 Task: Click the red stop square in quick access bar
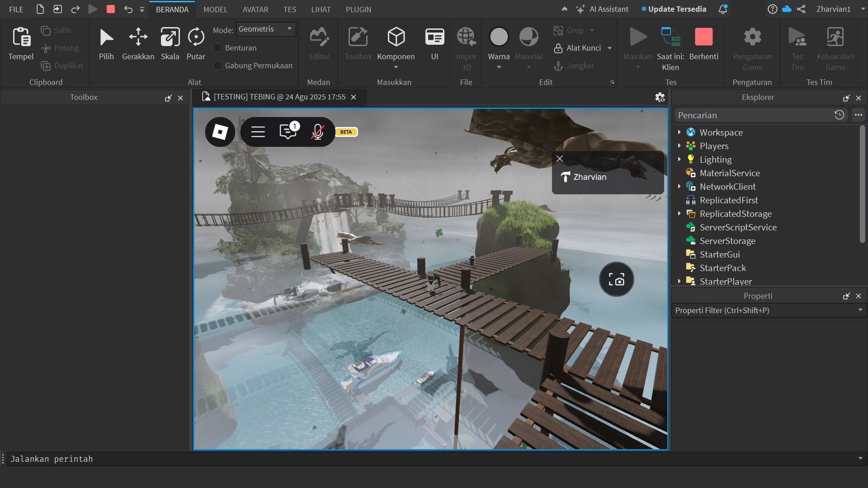click(x=111, y=9)
